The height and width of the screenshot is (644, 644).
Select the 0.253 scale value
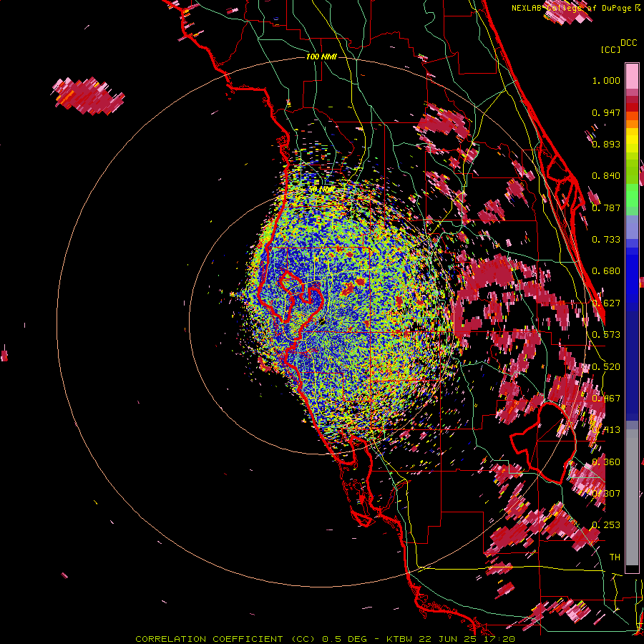606,525
